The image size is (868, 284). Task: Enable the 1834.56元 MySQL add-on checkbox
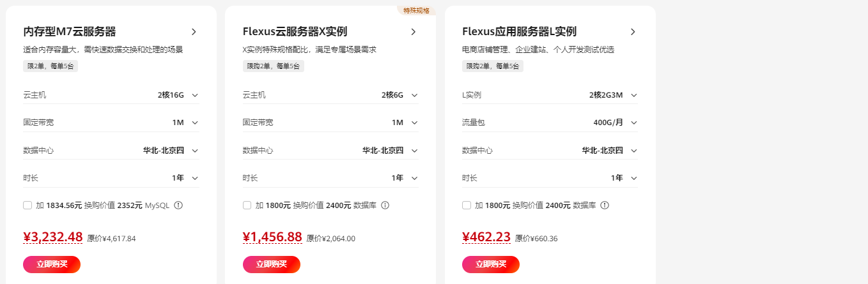click(x=27, y=206)
